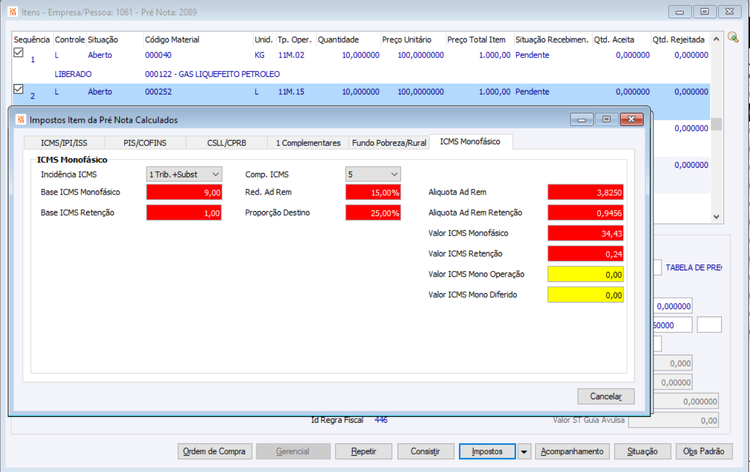
Task: Click the Cancelar button
Action: [606, 396]
